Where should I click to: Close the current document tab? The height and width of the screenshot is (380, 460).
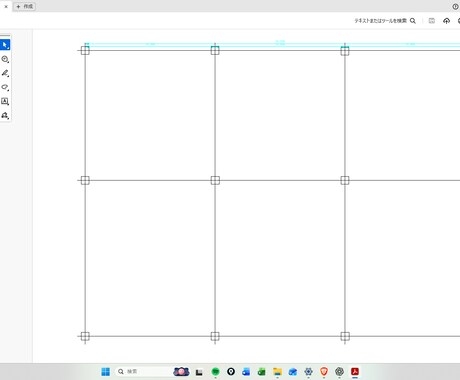pos(6,6)
